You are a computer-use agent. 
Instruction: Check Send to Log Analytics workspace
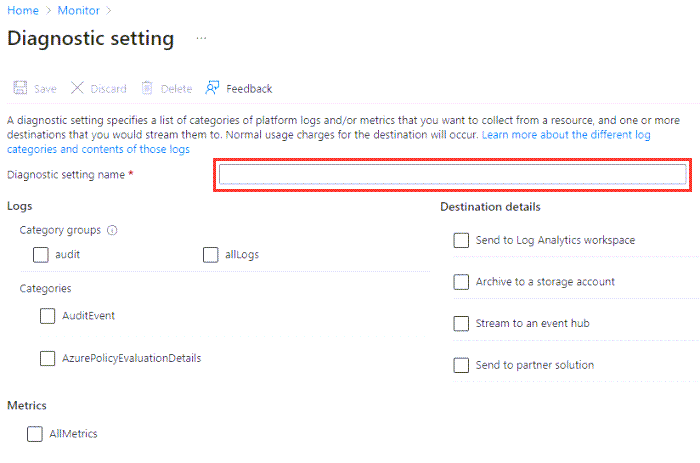click(461, 240)
